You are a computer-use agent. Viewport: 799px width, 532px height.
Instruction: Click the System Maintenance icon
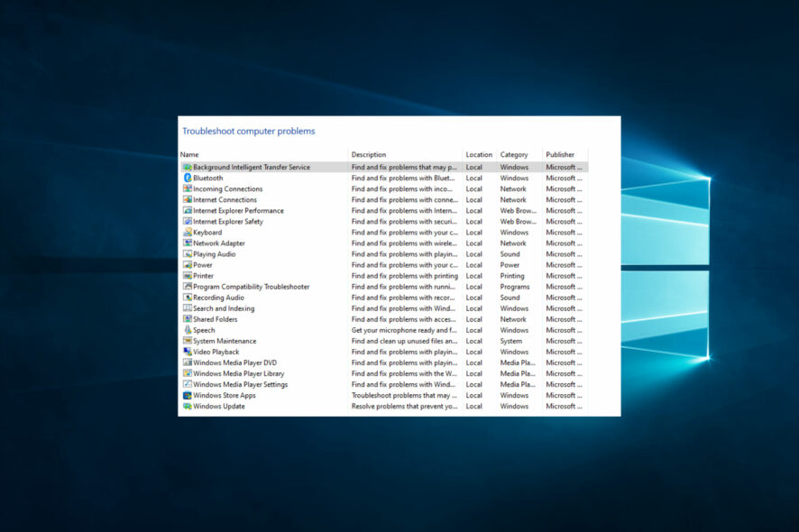click(188, 341)
